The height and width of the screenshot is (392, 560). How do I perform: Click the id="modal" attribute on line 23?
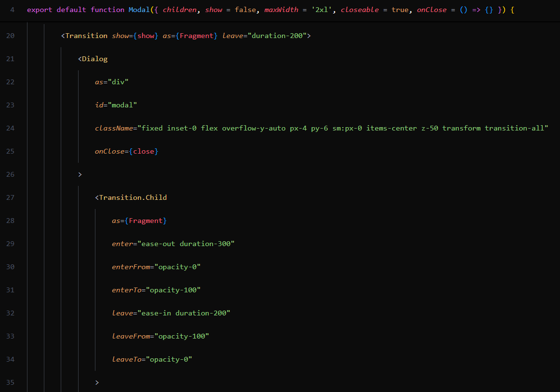116,105
